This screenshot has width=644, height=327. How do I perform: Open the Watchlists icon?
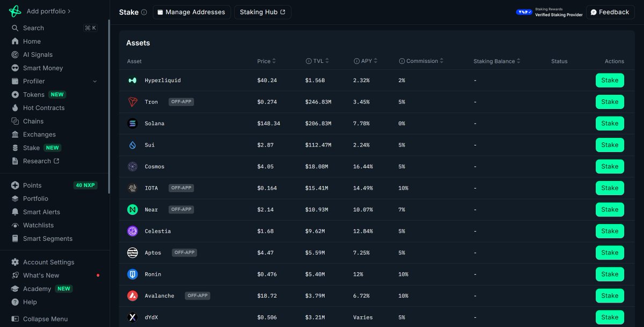(x=15, y=225)
